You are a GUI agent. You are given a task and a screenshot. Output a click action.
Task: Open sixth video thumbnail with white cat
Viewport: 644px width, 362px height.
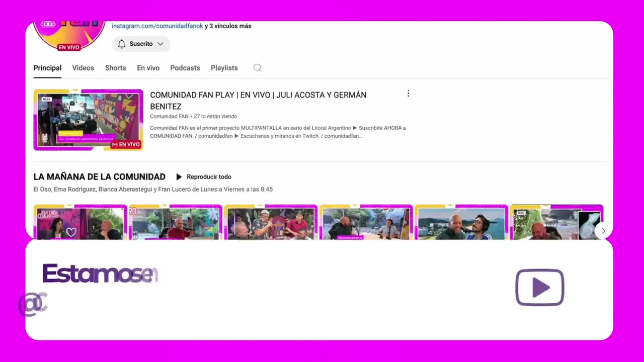(556, 222)
